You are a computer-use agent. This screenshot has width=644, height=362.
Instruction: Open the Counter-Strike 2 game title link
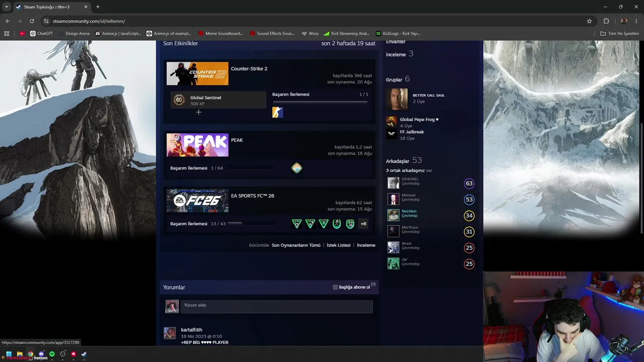pos(249,69)
